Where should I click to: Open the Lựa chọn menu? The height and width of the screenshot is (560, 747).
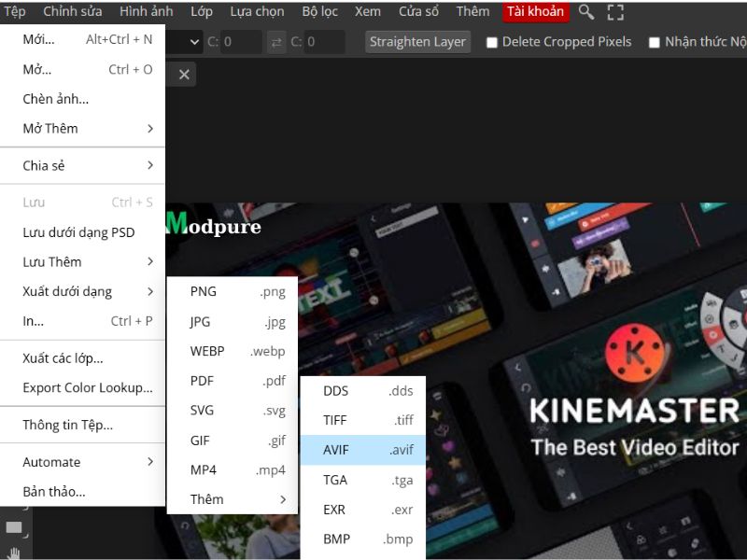(257, 11)
